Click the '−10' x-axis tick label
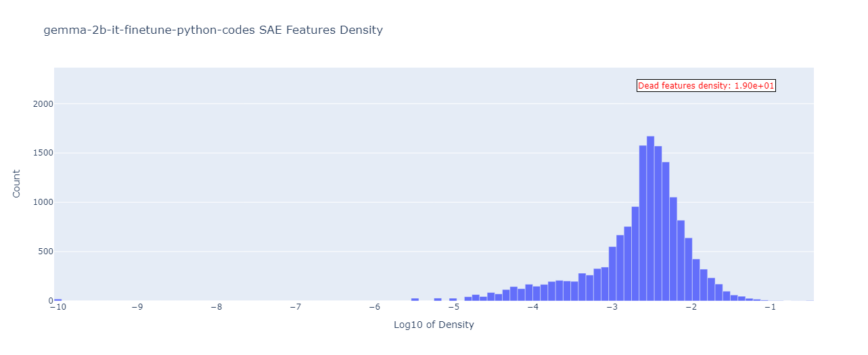The image size is (868, 355). click(58, 308)
